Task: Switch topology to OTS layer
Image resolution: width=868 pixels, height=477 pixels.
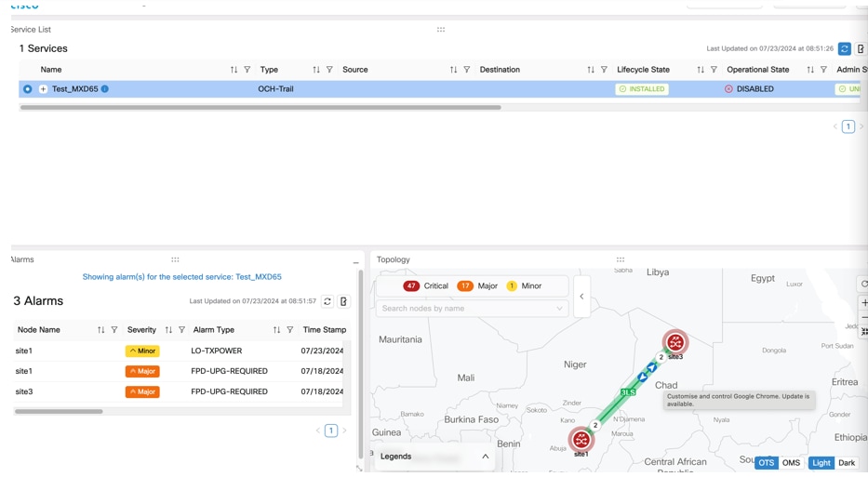Action: click(x=767, y=463)
